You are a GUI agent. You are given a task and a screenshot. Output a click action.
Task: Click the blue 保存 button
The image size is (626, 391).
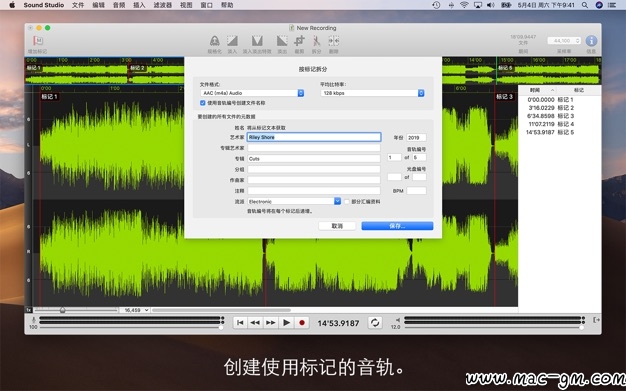click(397, 226)
